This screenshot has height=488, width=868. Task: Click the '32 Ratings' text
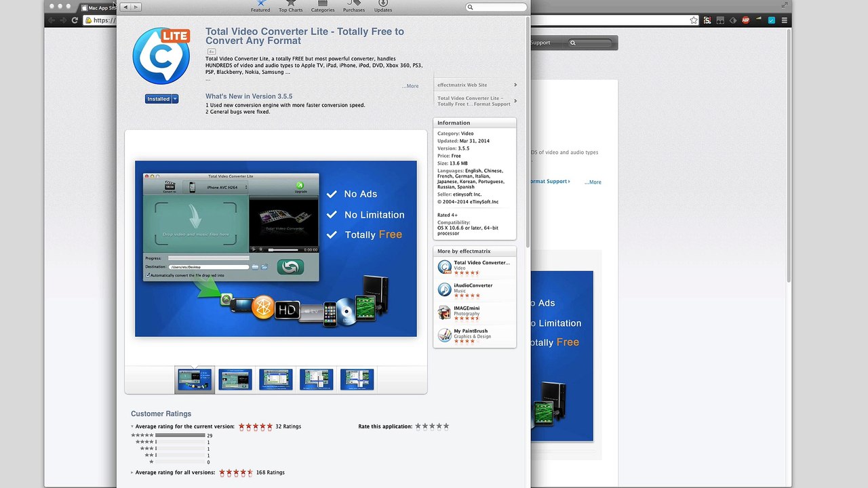point(288,426)
